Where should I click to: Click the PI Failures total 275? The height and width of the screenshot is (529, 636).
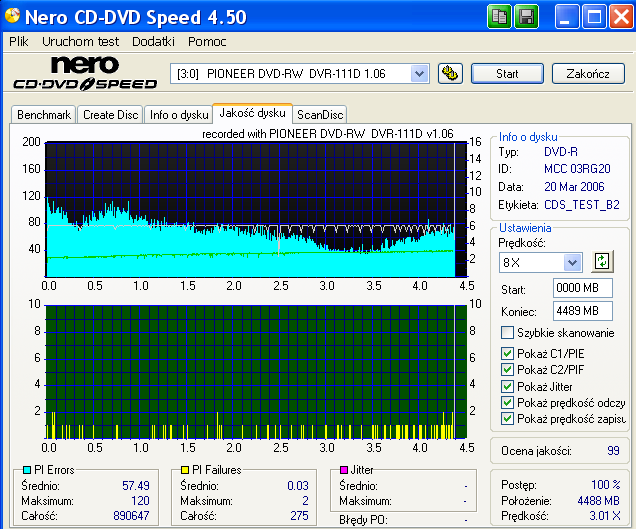pos(299,516)
